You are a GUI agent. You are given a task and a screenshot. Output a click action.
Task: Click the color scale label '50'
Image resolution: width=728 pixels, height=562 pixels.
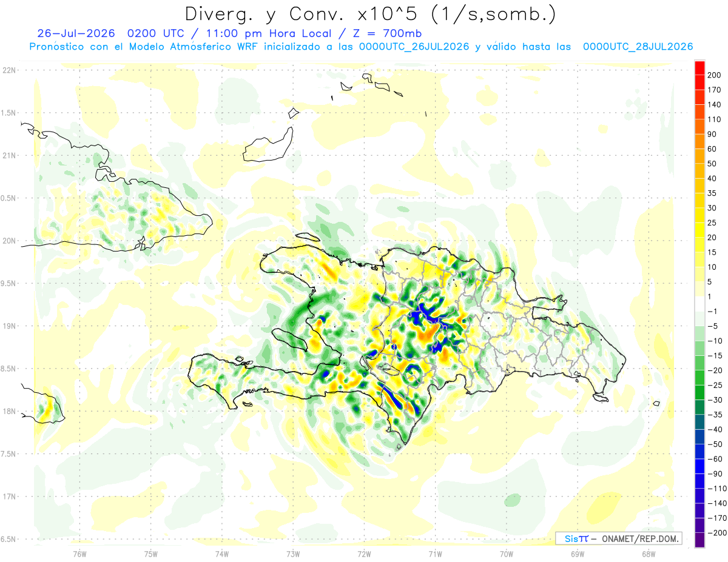click(712, 164)
